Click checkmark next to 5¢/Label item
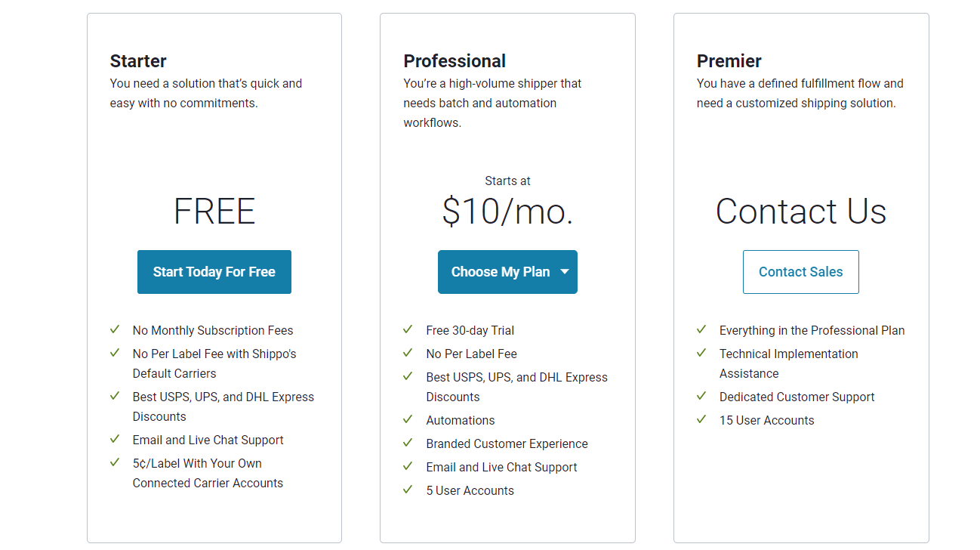This screenshot has width=980, height=550. 115,462
